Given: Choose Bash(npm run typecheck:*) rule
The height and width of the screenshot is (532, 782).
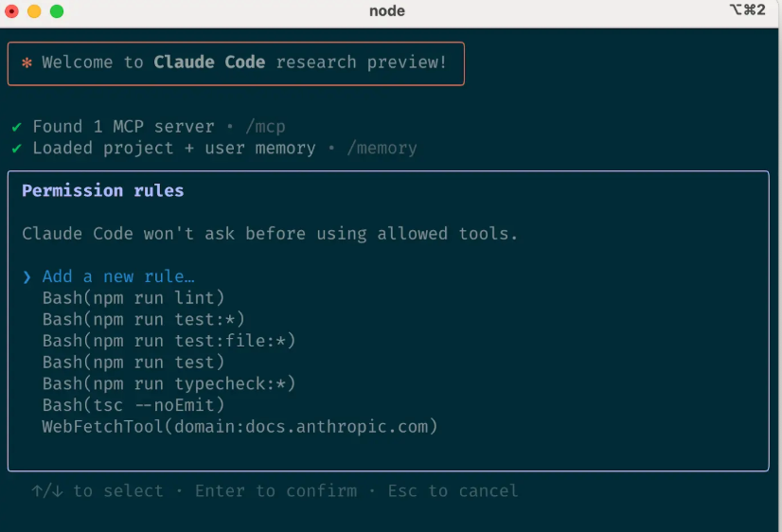Looking at the screenshot, I should (169, 383).
